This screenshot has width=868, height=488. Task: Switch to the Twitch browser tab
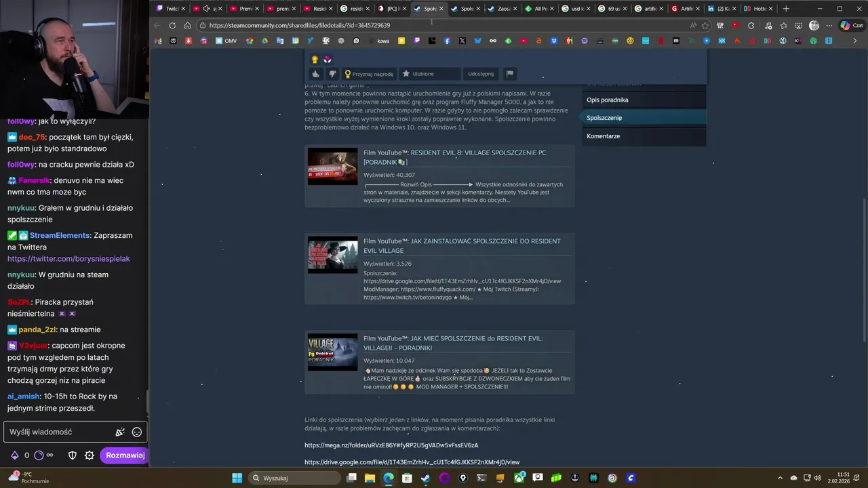coord(170,8)
